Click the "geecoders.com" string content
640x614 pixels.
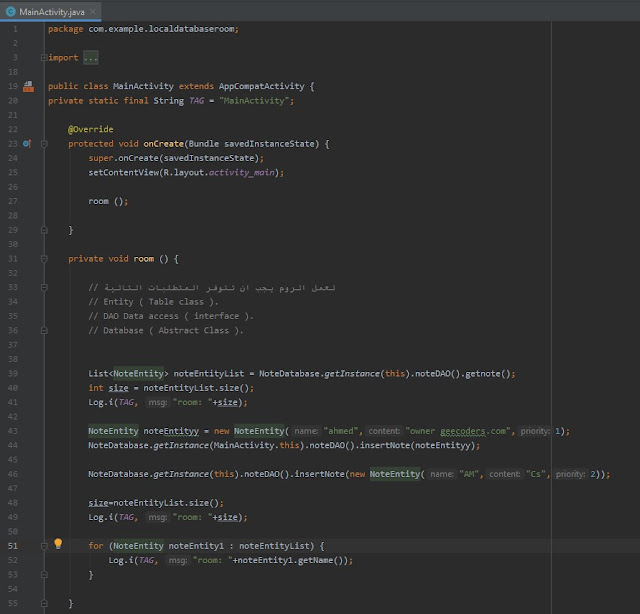(x=472, y=431)
